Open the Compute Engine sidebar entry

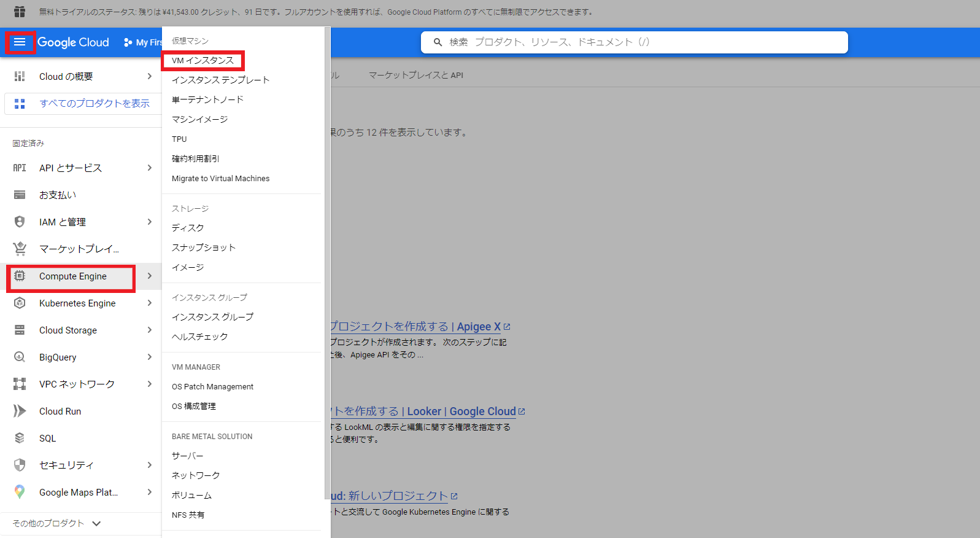[x=72, y=276]
